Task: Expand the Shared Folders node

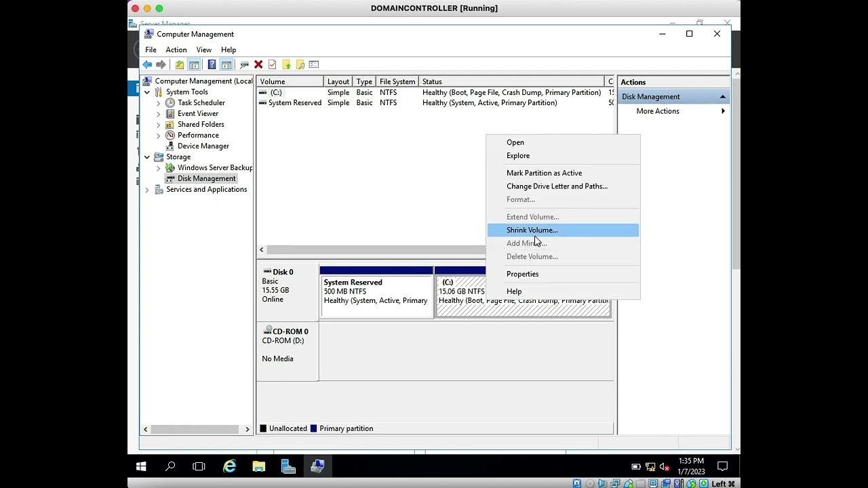Action: pos(159,125)
